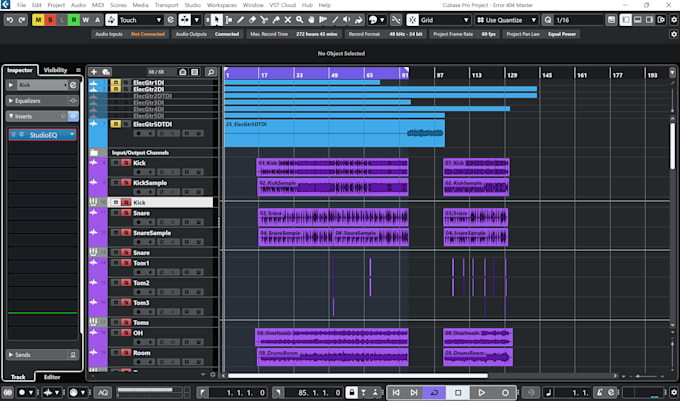Image resolution: width=680 pixels, height=401 pixels.
Task: Open track search magnifier in track list
Action: (211, 72)
